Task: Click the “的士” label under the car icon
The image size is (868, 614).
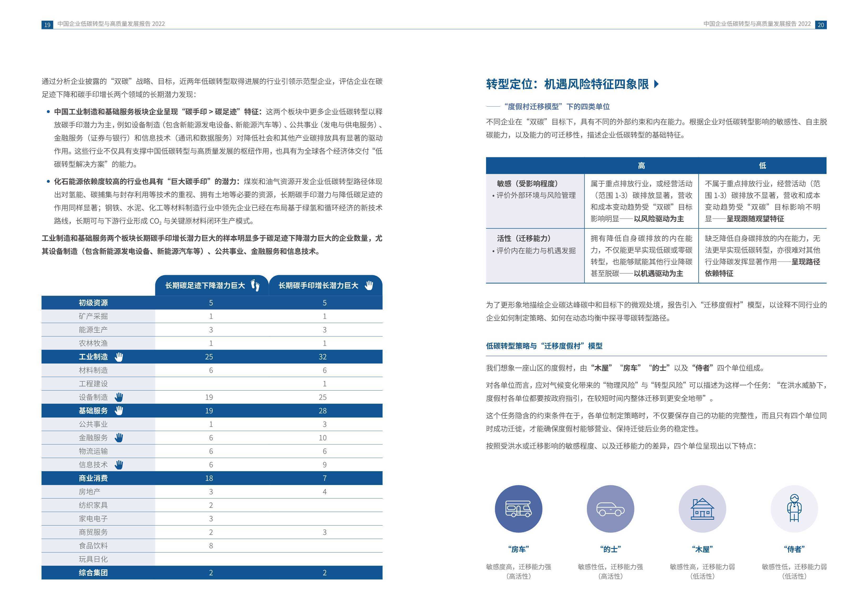Action: point(610,549)
